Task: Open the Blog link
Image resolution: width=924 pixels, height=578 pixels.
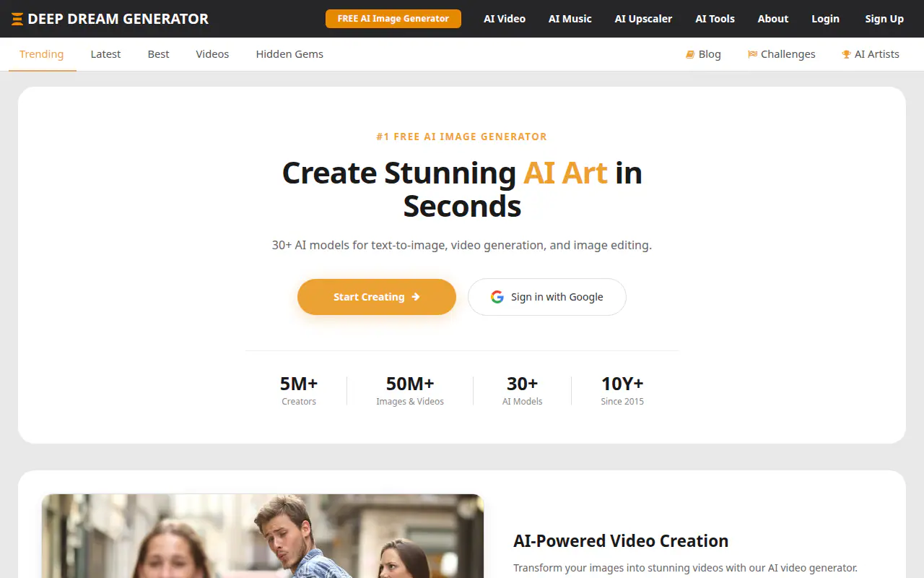Action: pos(703,54)
